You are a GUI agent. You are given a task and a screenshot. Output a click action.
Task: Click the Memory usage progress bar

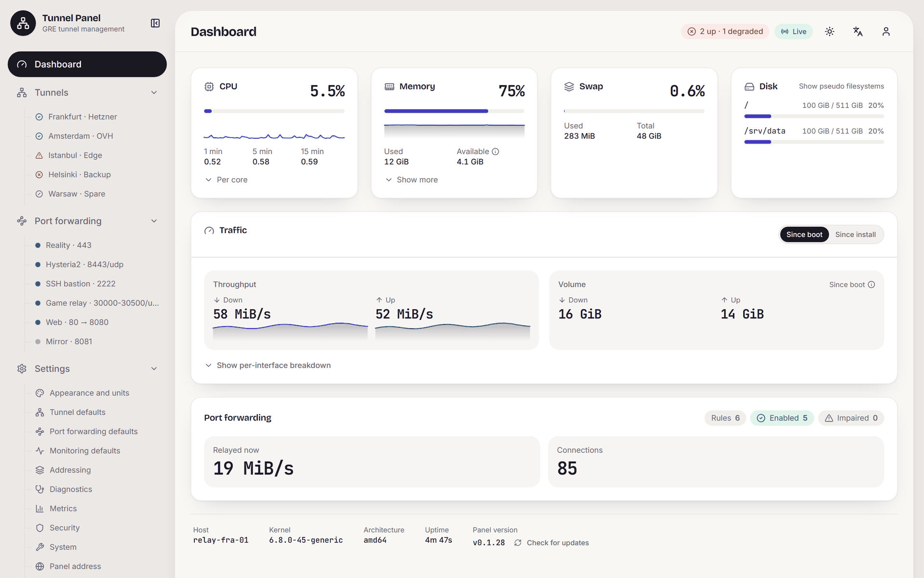point(454,111)
